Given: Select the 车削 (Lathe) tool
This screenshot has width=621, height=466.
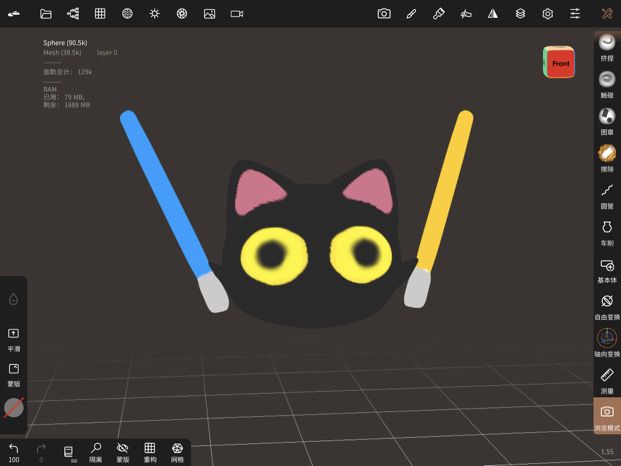Looking at the screenshot, I should coord(607,233).
